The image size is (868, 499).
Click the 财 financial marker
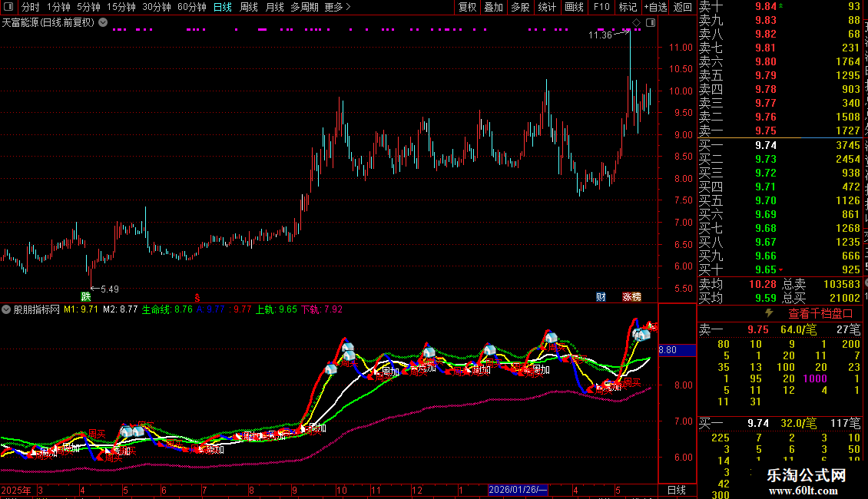[601, 297]
